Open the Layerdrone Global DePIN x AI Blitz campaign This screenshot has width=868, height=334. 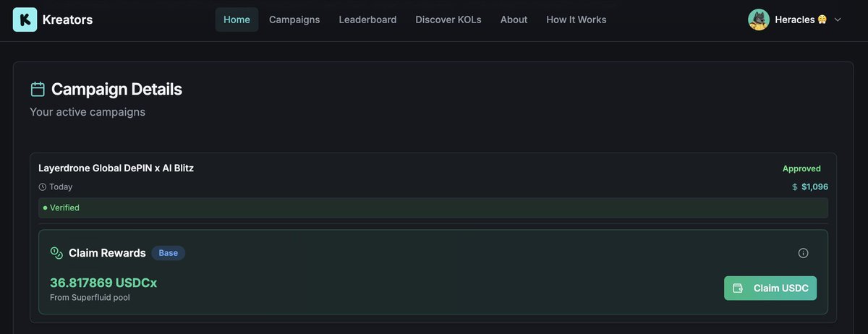coord(116,168)
